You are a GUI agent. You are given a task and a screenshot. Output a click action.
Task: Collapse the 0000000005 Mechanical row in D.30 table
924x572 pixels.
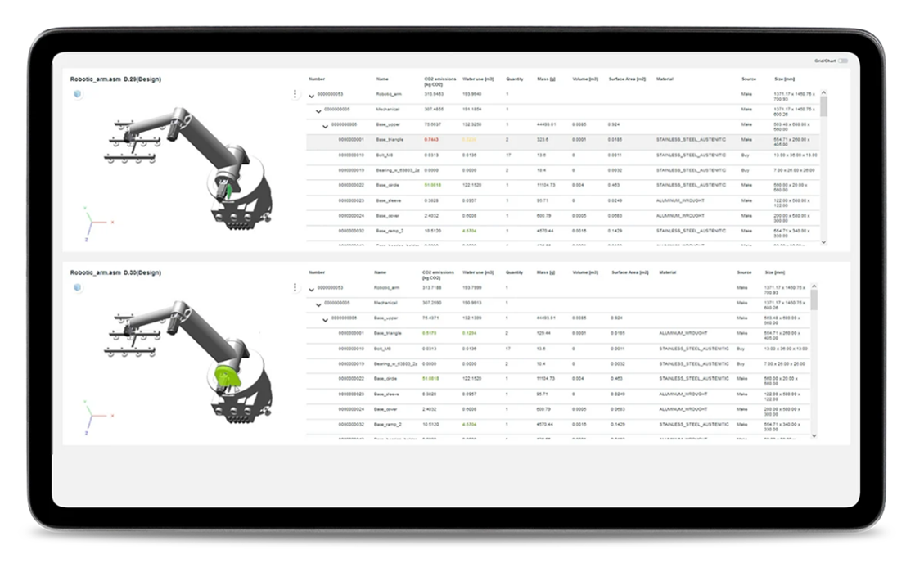click(318, 304)
